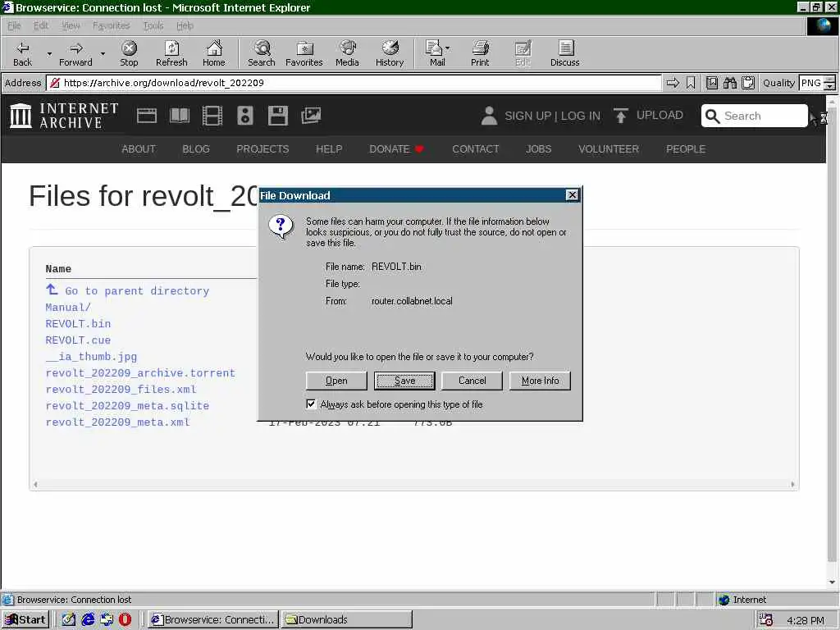
Task: Click the REVOLT.bin file link
Action: point(78,323)
